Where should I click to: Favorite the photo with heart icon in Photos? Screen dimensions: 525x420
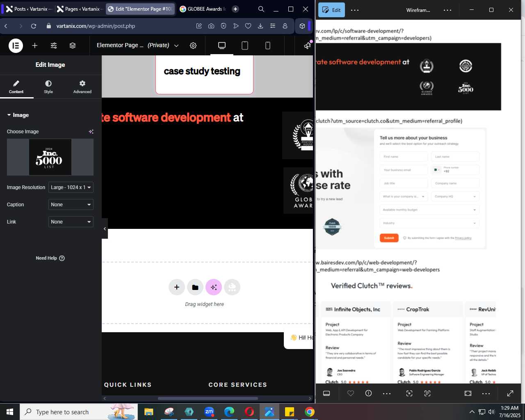[x=351, y=393]
